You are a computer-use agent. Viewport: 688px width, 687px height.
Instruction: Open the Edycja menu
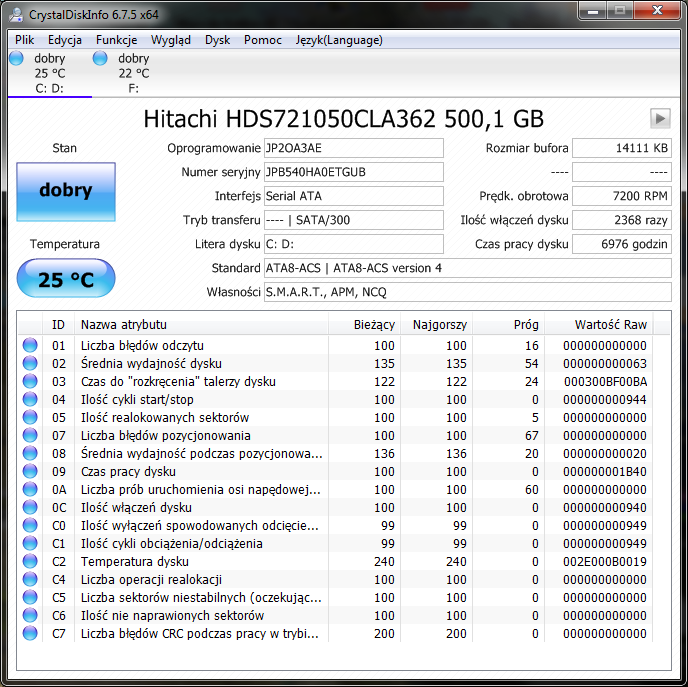(x=65, y=40)
